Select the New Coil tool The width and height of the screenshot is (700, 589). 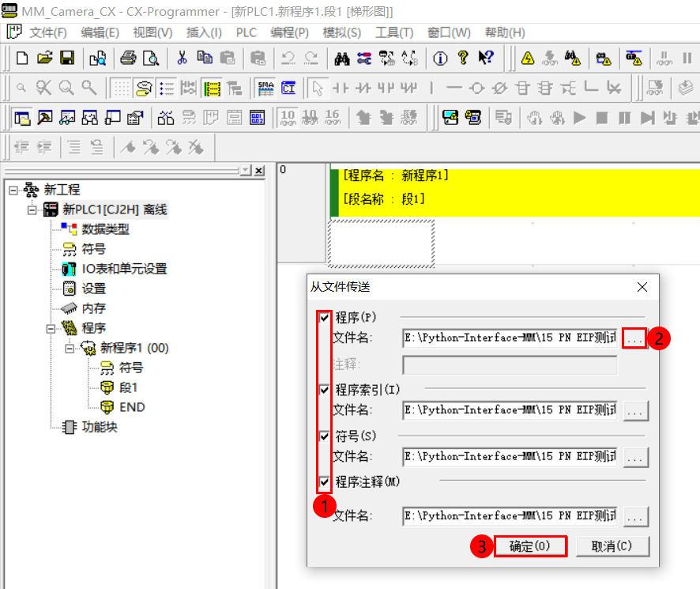(x=476, y=88)
